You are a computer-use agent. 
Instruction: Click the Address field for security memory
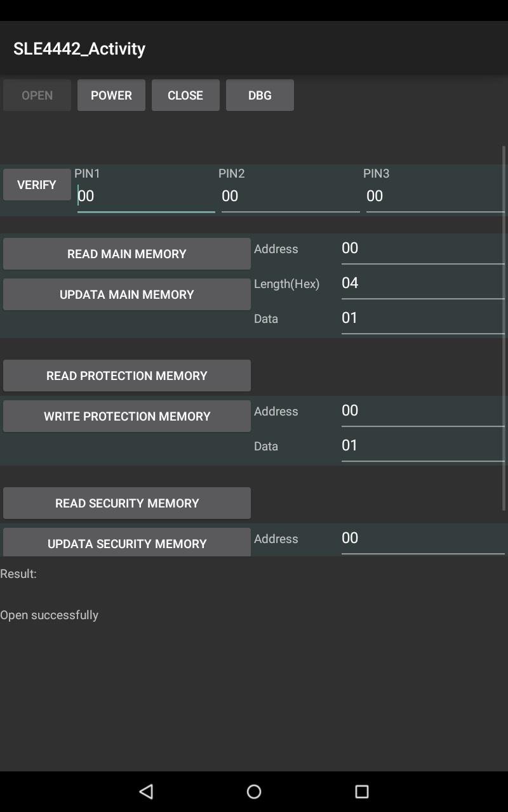pyautogui.click(x=422, y=538)
